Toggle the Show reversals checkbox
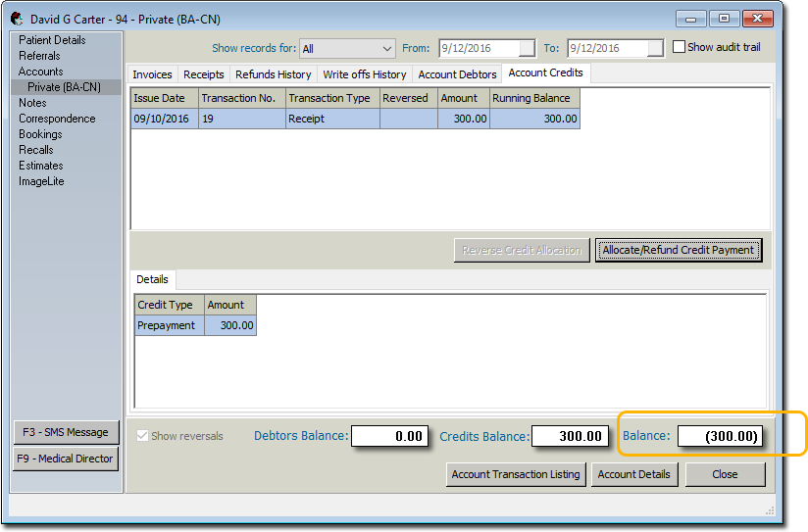 [143, 436]
